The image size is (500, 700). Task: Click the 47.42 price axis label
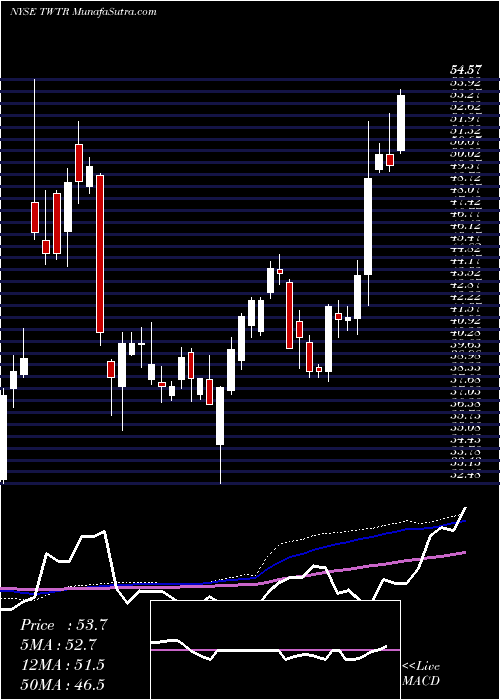[466, 202]
